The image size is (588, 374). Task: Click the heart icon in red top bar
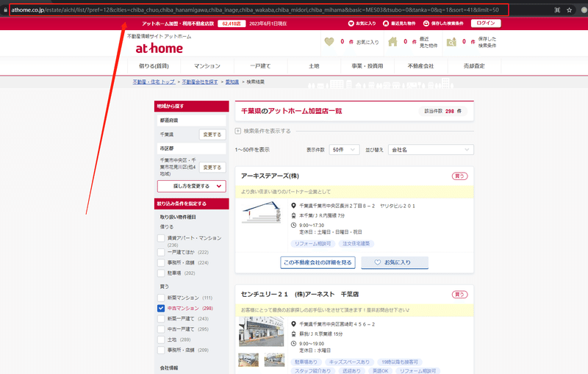351,24
